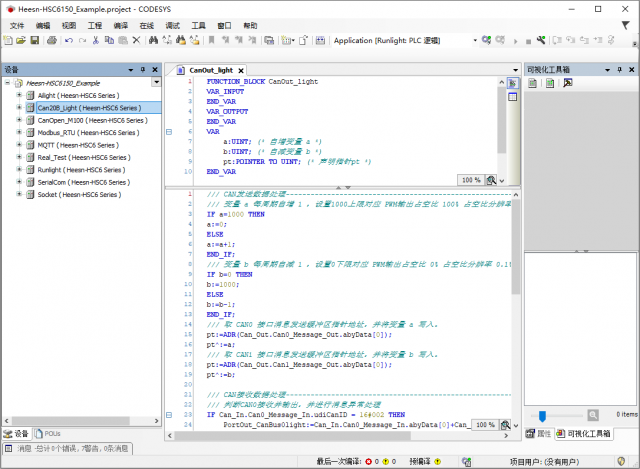Click the Undo icon in toolbar

tap(68, 41)
